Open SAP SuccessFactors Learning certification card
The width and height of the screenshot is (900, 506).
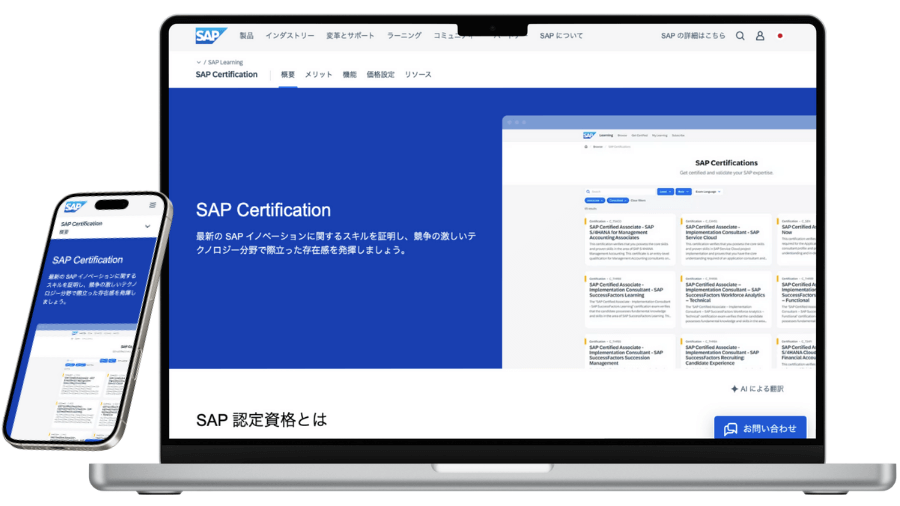pyautogui.click(x=630, y=300)
